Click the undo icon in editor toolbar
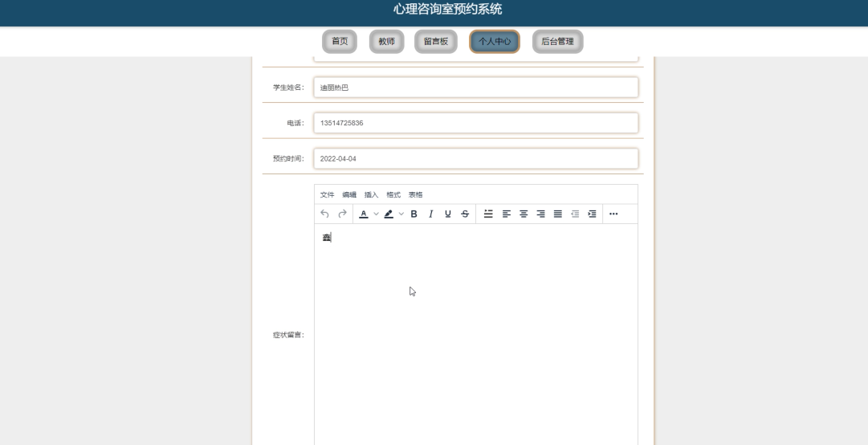This screenshot has width=868, height=445. click(325, 214)
